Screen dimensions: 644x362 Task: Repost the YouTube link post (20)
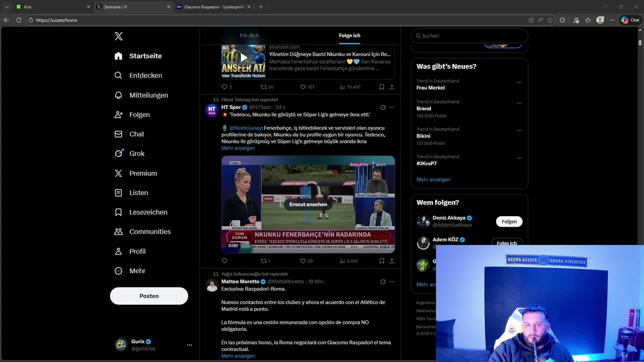click(267, 87)
